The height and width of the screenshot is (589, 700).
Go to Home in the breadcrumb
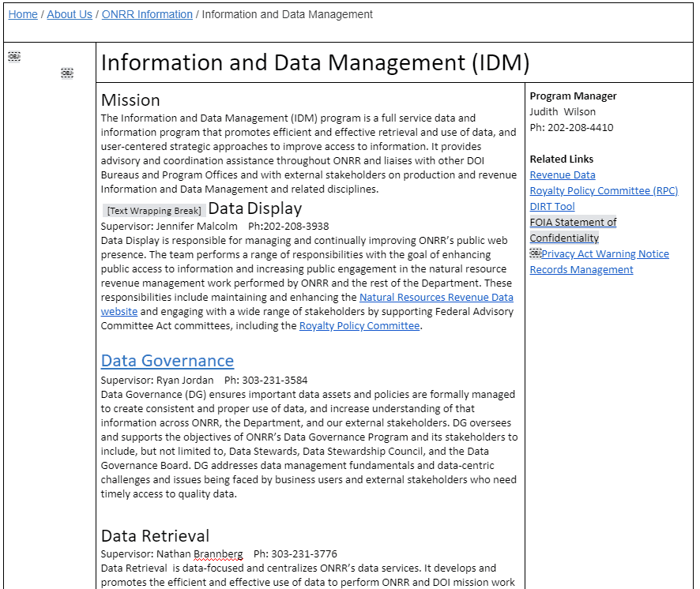[x=23, y=14]
